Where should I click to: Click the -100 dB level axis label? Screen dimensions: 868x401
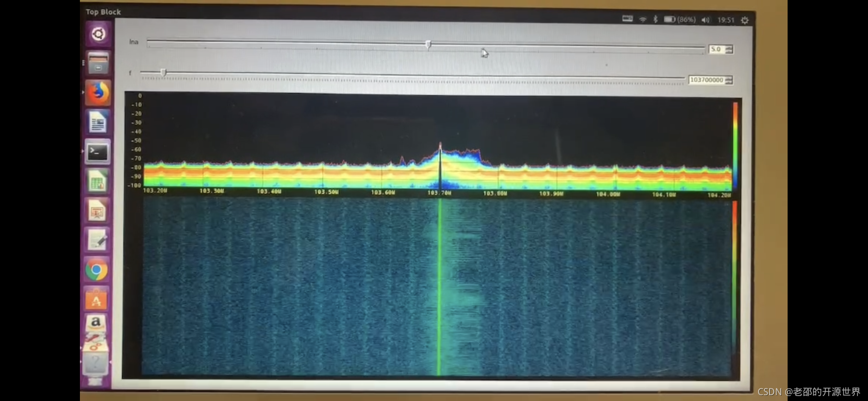135,185
